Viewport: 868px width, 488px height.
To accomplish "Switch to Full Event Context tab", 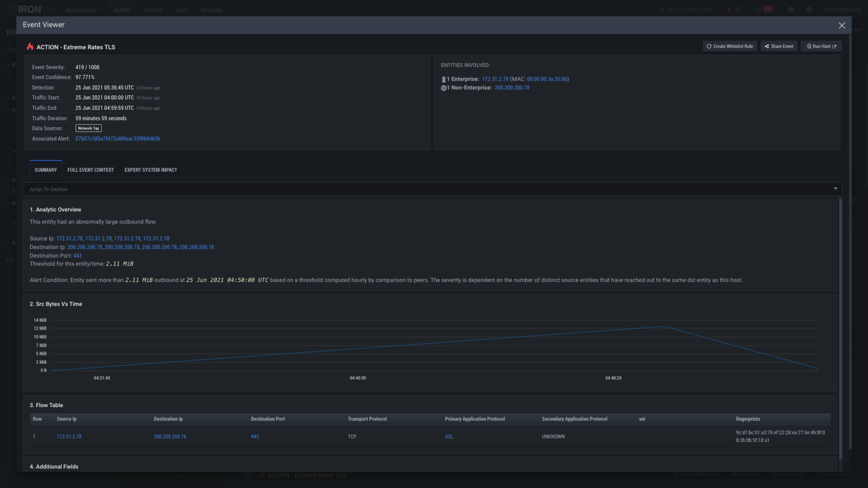I will pos(90,170).
